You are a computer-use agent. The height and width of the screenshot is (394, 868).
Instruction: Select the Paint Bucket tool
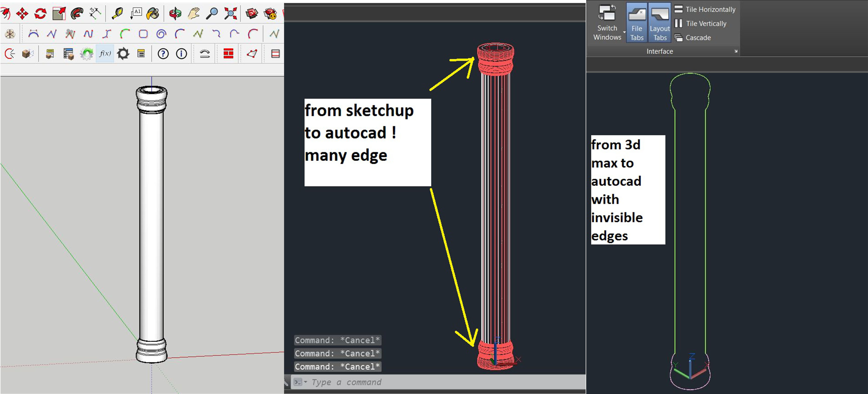click(153, 13)
